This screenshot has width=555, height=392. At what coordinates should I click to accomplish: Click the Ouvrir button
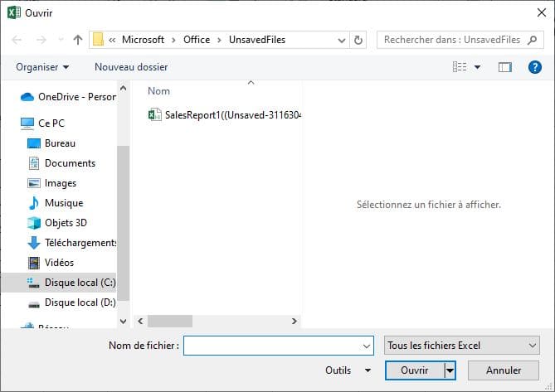click(414, 370)
